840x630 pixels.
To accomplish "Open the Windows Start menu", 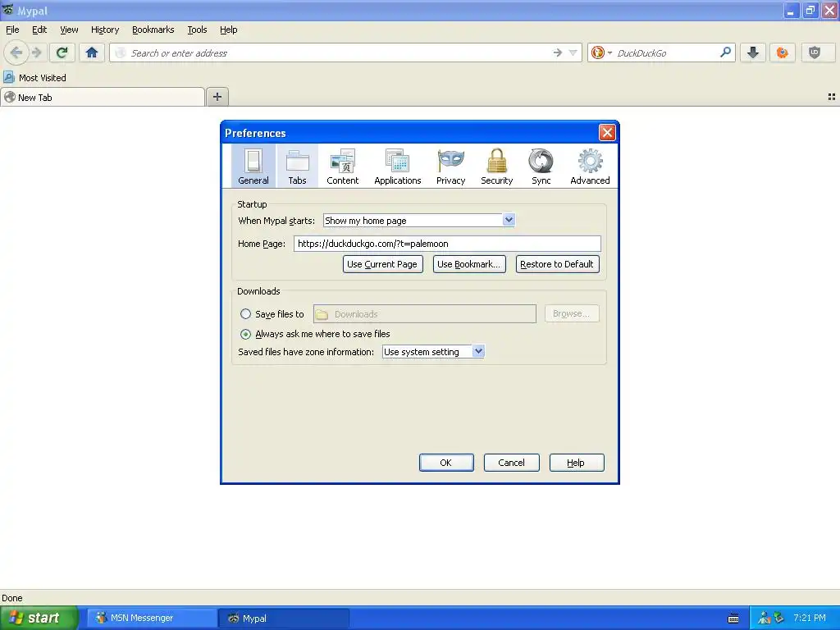I will 39,618.
